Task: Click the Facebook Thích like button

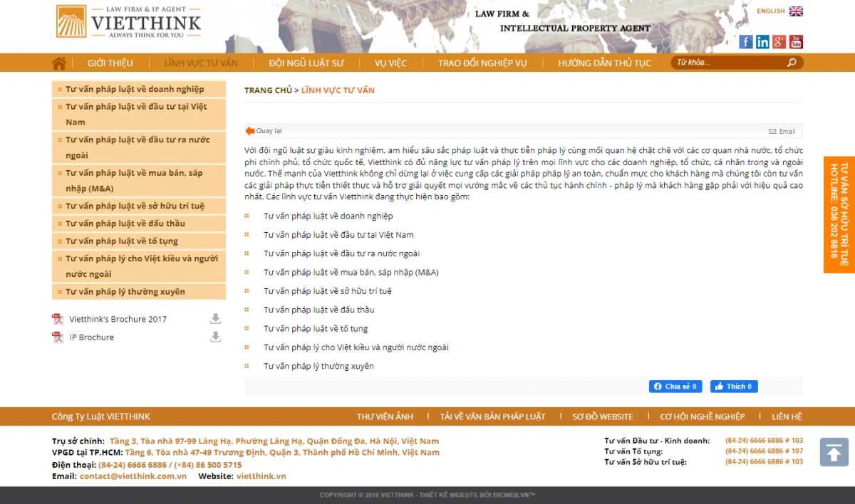Action: tap(734, 387)
